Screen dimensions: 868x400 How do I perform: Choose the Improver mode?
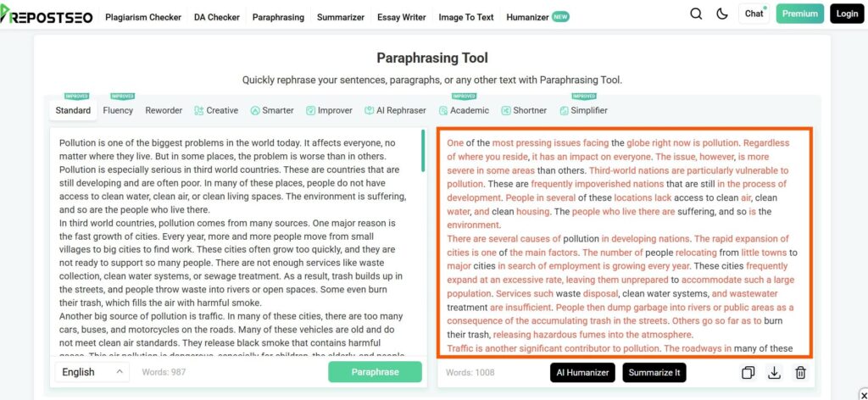pos(329,110)
